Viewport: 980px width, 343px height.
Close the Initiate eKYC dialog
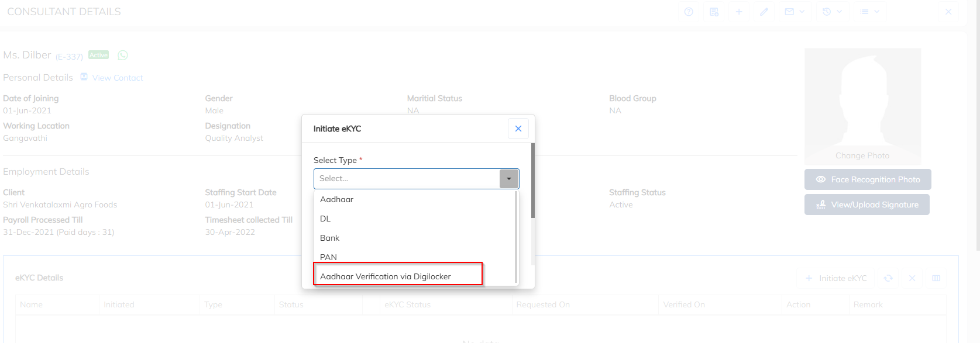coord(518,129)
